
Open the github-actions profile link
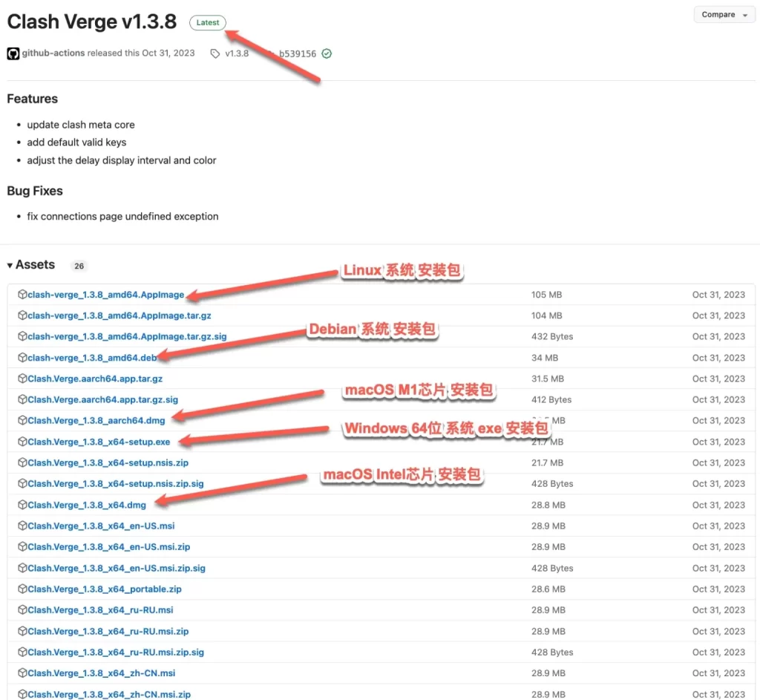pyautogui.click(x=52, y=53)
